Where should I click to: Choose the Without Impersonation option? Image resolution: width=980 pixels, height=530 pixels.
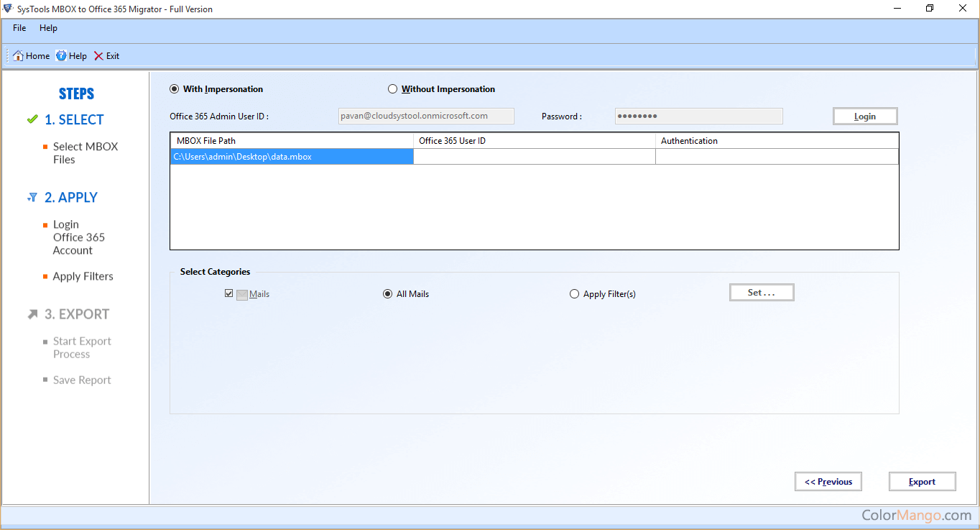click(x=392, y=89)
